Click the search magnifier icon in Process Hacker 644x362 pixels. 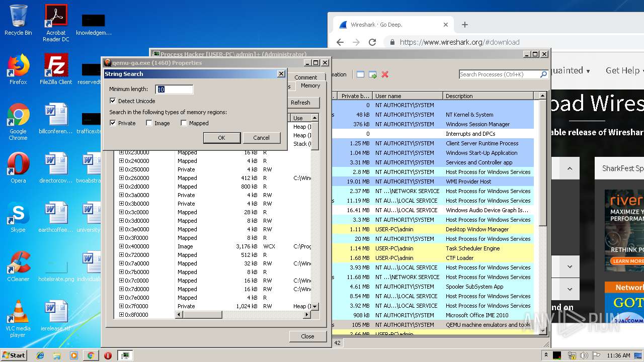543,74
